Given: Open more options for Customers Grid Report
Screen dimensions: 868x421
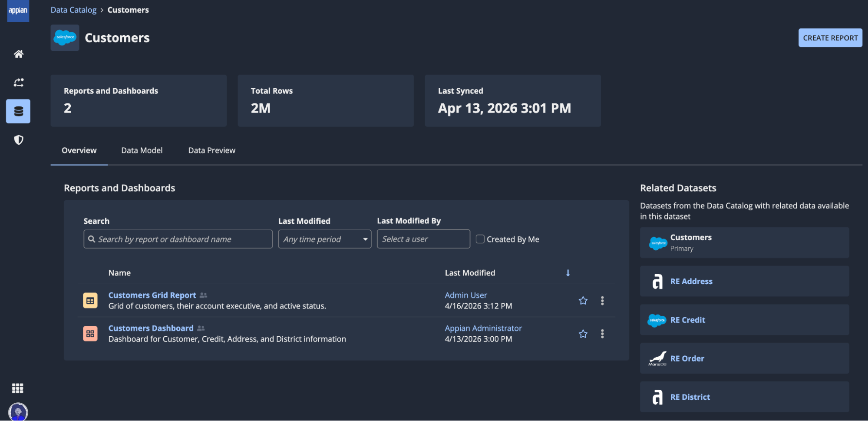Looking at the screenshot, I should pyautogui.click(x=602, y=301).
